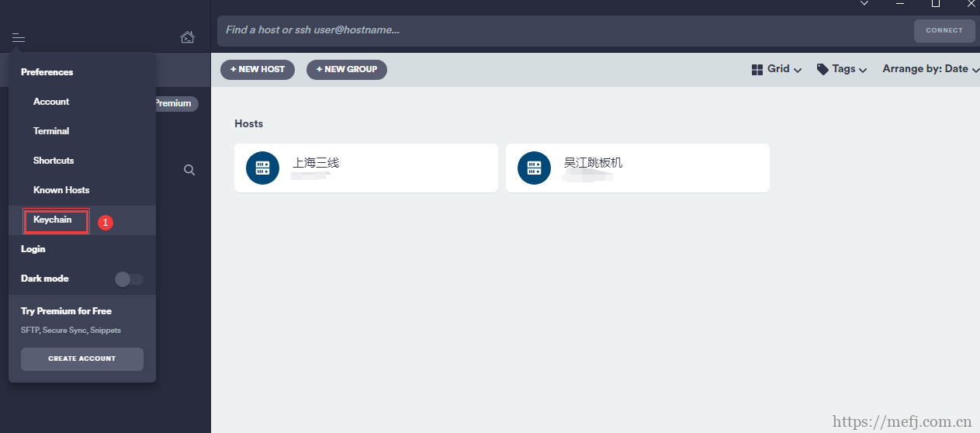Screen dimensions: 980x433
Task: Open the 上海三线 host card
Action: tap(366, 168)
